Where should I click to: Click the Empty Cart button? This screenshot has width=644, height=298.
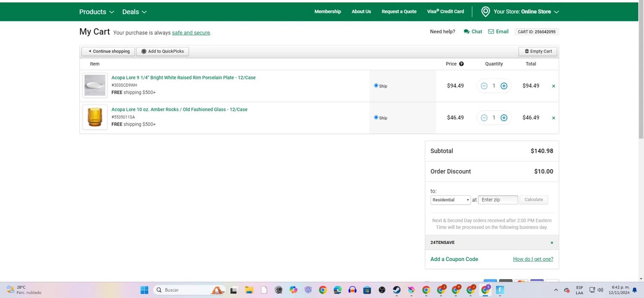tap(538, 52)
